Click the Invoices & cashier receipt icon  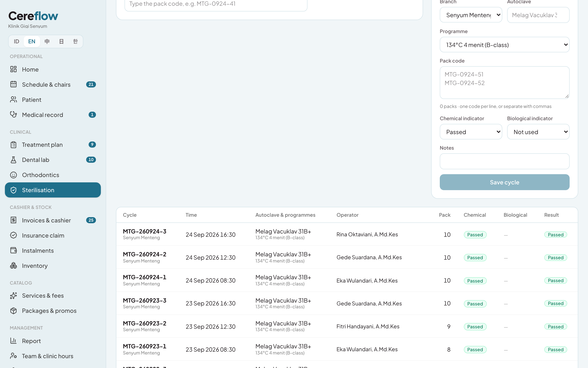pyautogui.click(x=13, y=220)
